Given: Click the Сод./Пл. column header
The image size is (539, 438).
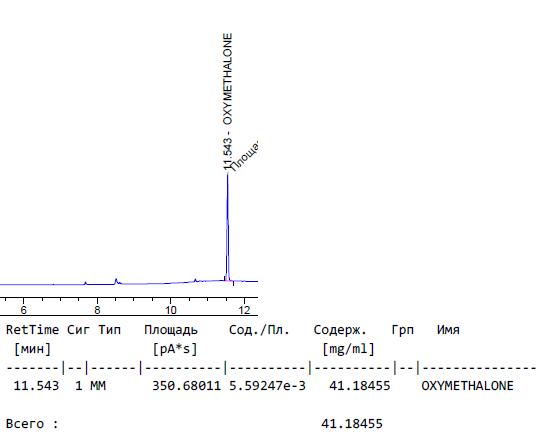Looking at the screenshot, I should pyautogui.click(x=260, y=330).
